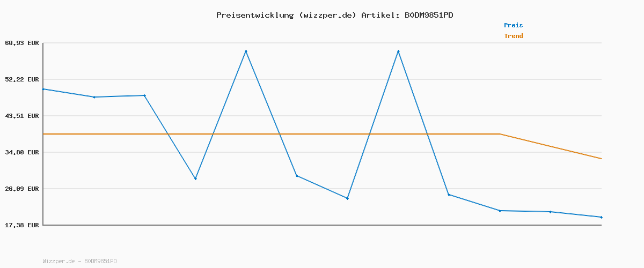644x268 pixels.
Task: Click the Trend legend label
Action: click(513, 36)
